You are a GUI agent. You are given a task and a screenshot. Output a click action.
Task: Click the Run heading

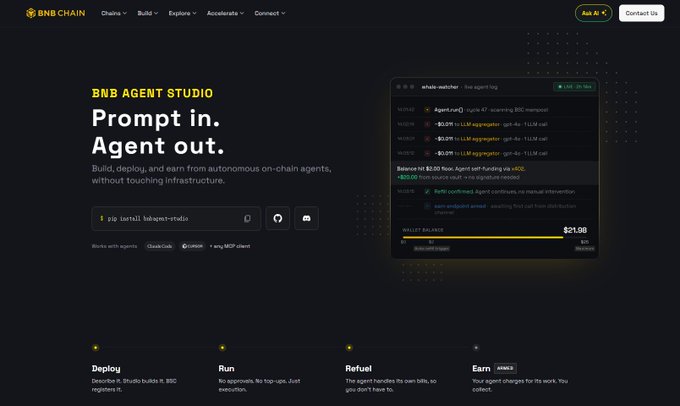226,368
